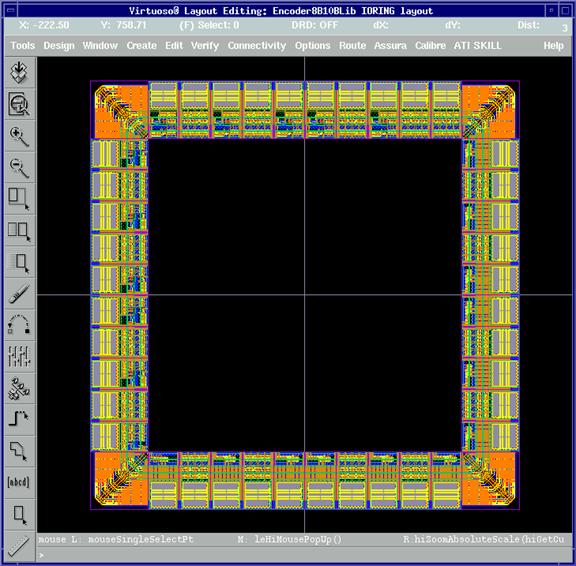Image resolution: width=576 pixels, height=566 pixels.
Task: Click the Zoom In magnifier icon
Action: pyautogui.click(x=19, y=136)
